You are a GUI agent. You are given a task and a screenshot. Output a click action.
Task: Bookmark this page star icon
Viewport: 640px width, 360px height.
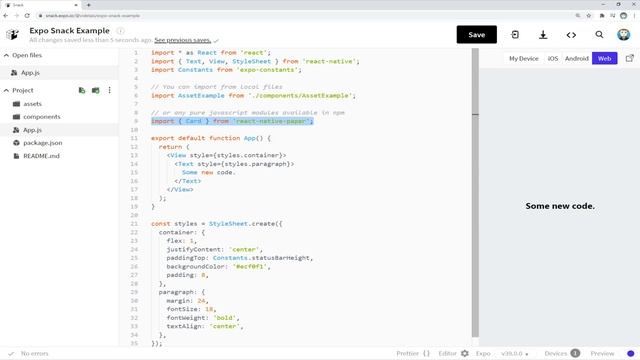click(589, 16)
